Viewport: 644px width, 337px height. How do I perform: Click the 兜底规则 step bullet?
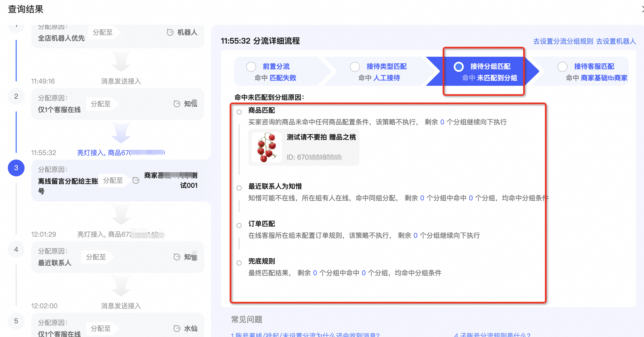[239, 263]
